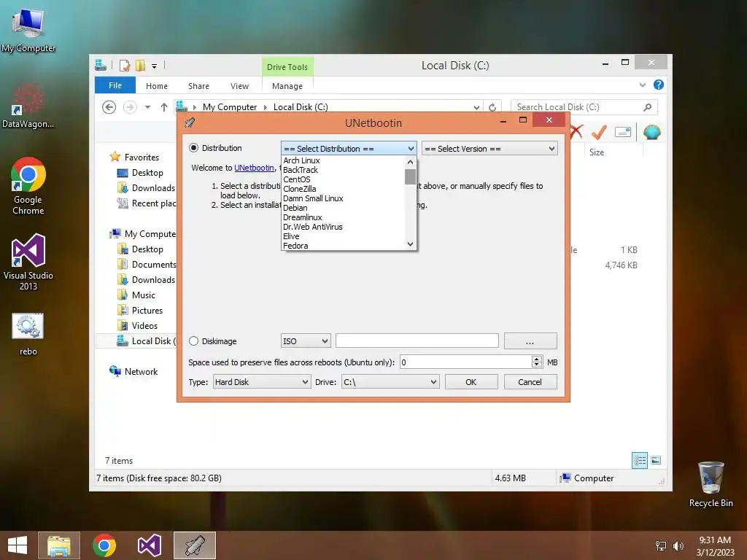Open the Quick Access Toolbar customize arrow
This screenshot has width=747, height=560.
click(x=155, y=66)
